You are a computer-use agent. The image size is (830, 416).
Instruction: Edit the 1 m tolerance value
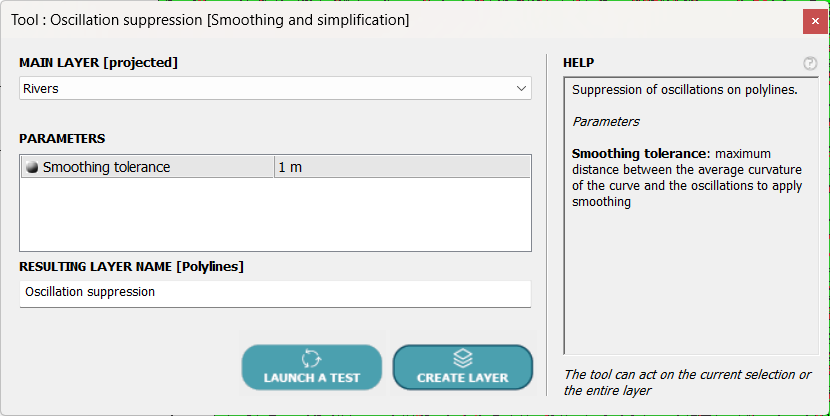(x=400, y=167)
